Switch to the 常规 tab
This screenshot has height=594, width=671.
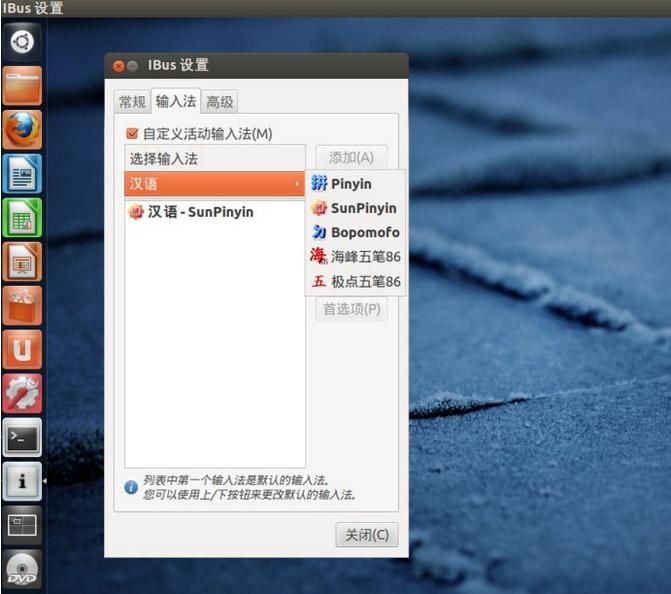tap(132, 102)
